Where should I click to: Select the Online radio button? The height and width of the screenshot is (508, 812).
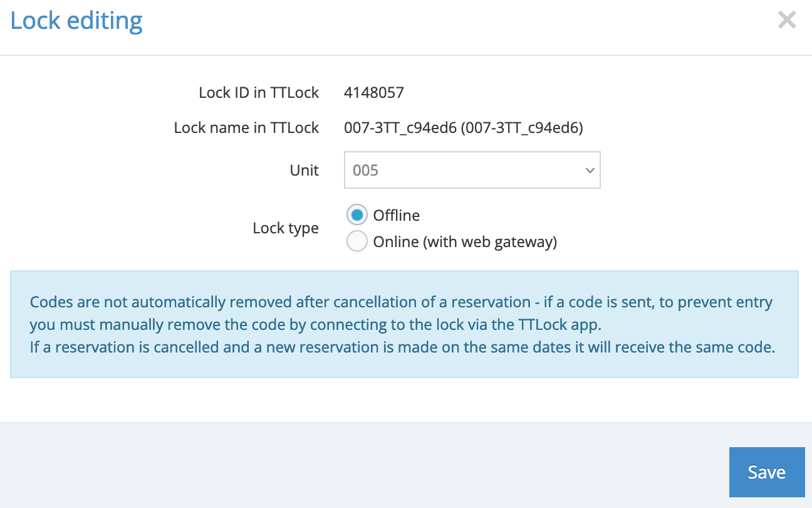357,241
